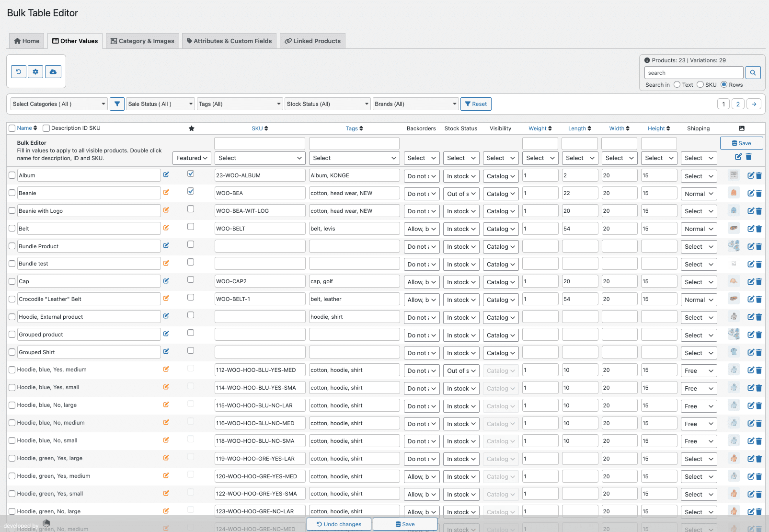Select the checkbox on the Cap row
The width and height of the screenshot is (769, 532).
click(x=11, y=281)
